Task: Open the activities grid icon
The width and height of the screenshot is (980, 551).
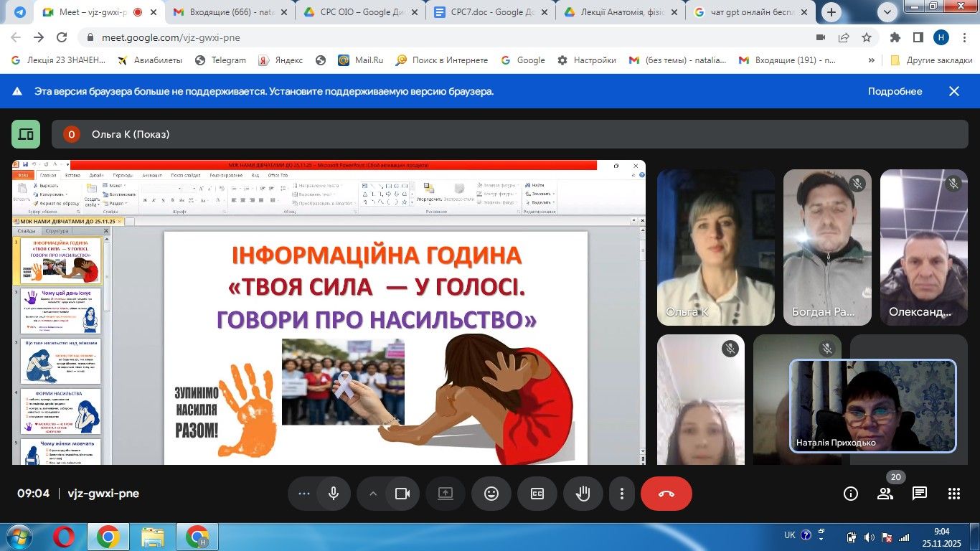Action: click(953, 494)
